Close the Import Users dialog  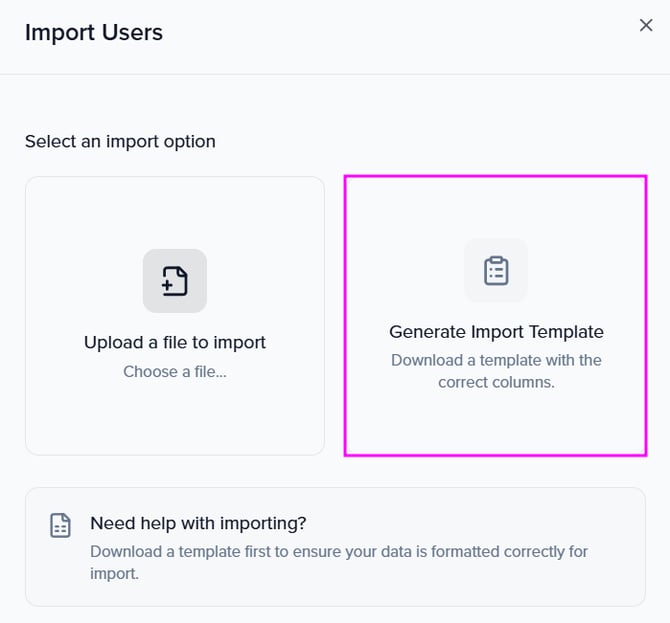[x=646, y=25]
